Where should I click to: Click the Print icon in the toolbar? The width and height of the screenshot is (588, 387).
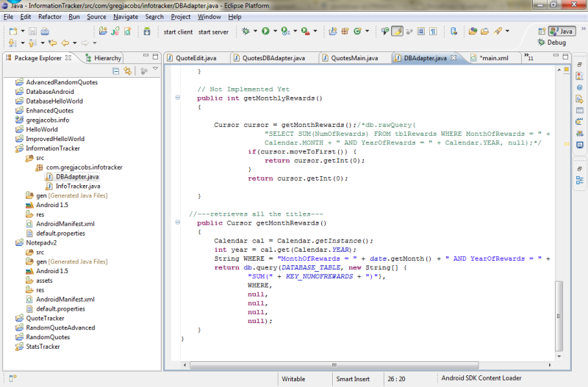[45, 32]
